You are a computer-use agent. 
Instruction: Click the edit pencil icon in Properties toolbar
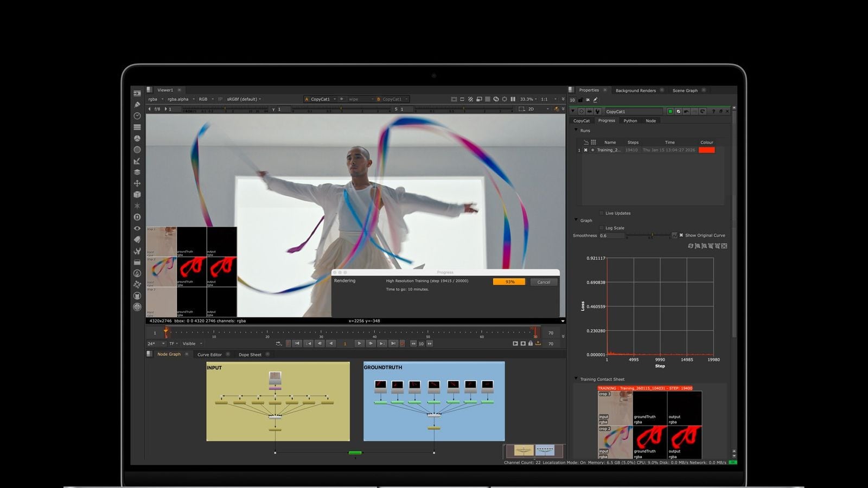click(595, 100)
